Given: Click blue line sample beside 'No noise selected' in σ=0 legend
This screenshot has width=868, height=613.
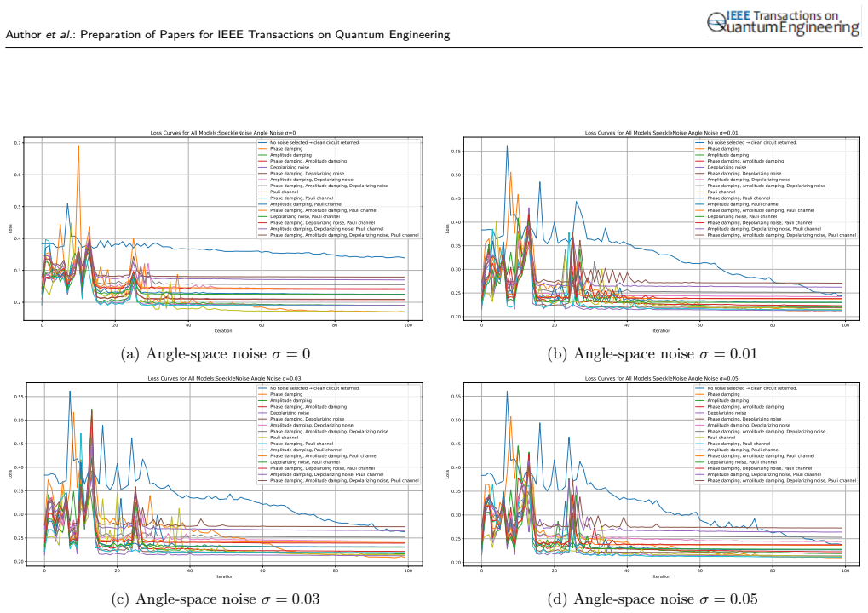Looking at the screenshot, I should (x=262, y=143).
